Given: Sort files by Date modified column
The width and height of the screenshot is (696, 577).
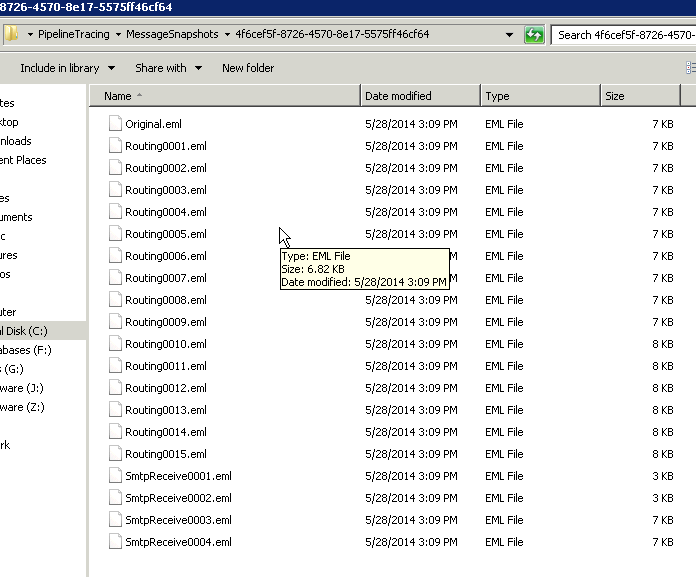Looking at the screenshot, I should point(420,96).
